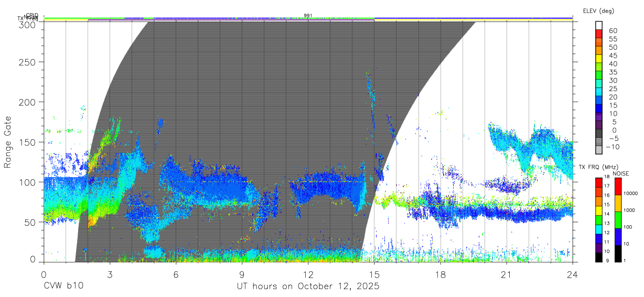The image size is (644, 297).
Task: Click the "1000" noise scale label
Action: (630, 210)
